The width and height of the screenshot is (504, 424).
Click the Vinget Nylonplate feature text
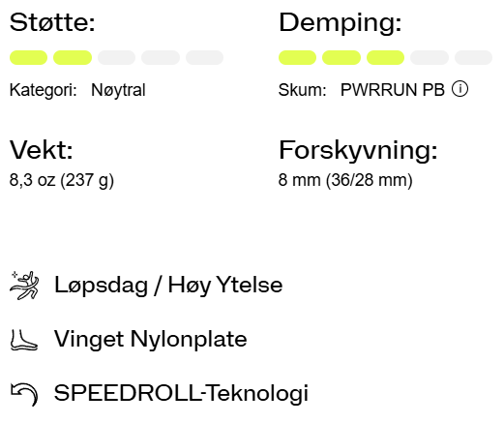[150, 340]
